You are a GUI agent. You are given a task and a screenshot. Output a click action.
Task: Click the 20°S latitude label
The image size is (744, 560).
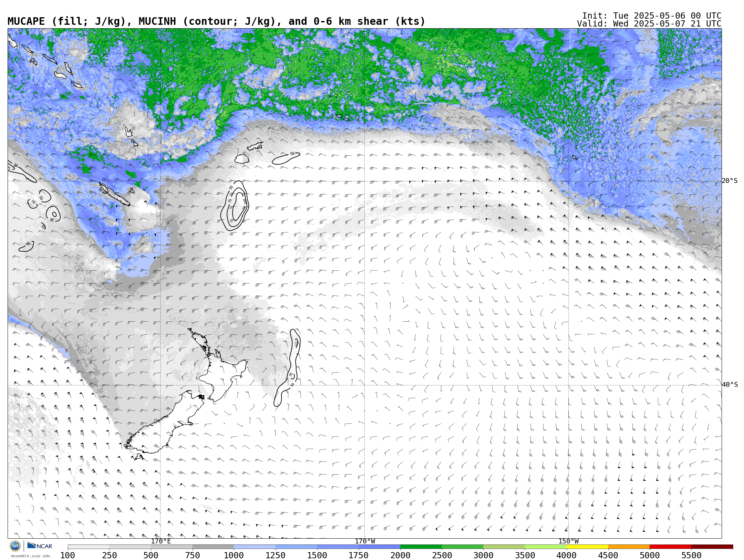(730, 181)
